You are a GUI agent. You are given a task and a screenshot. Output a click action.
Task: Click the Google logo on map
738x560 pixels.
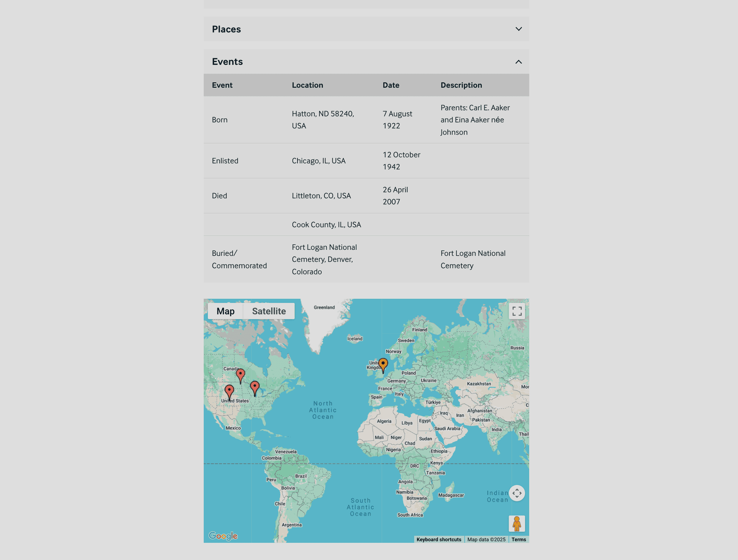tap(223, 535)
